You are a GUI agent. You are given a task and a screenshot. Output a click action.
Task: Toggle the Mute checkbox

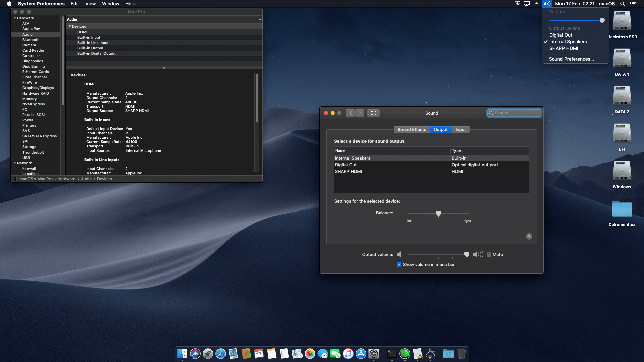[489, 254]
